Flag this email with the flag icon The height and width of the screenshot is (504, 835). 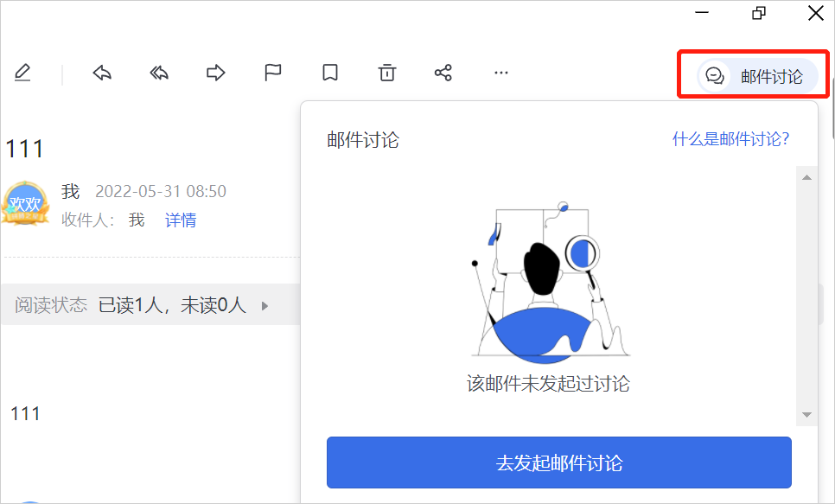(x=272, y=73)
